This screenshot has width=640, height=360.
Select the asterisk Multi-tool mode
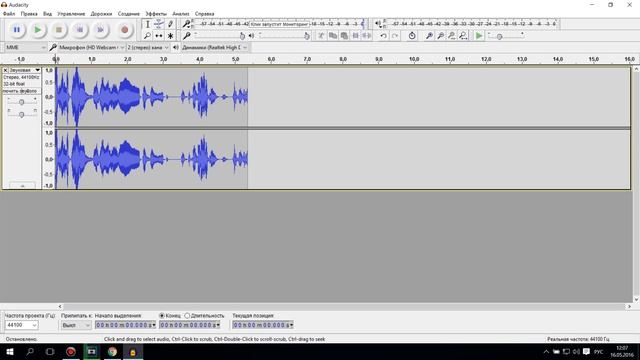click(170, 36)
